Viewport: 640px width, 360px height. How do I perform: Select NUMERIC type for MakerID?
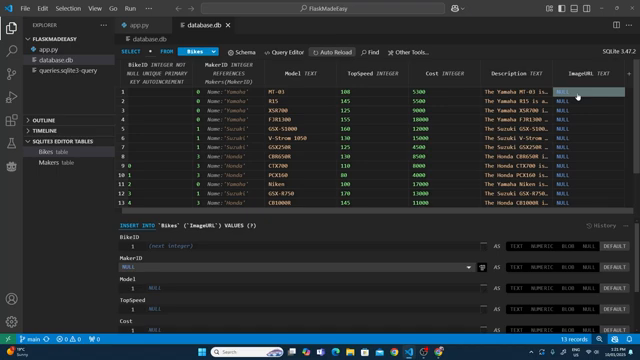542,267
